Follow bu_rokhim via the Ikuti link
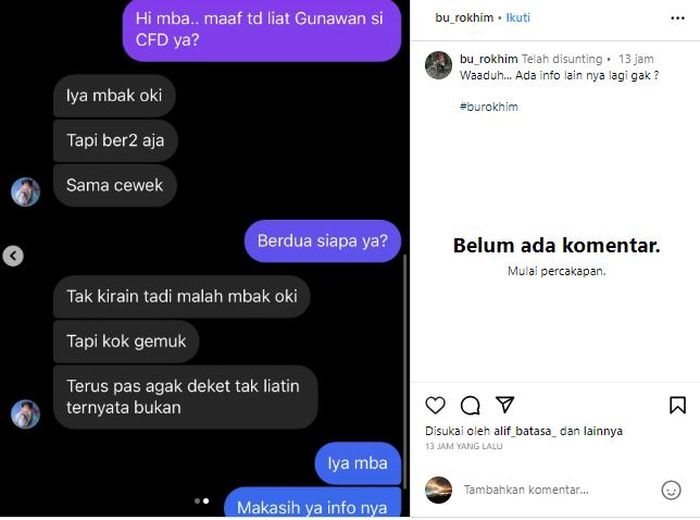This screenshot has height=520, width=700. click(x=518, y=18)
